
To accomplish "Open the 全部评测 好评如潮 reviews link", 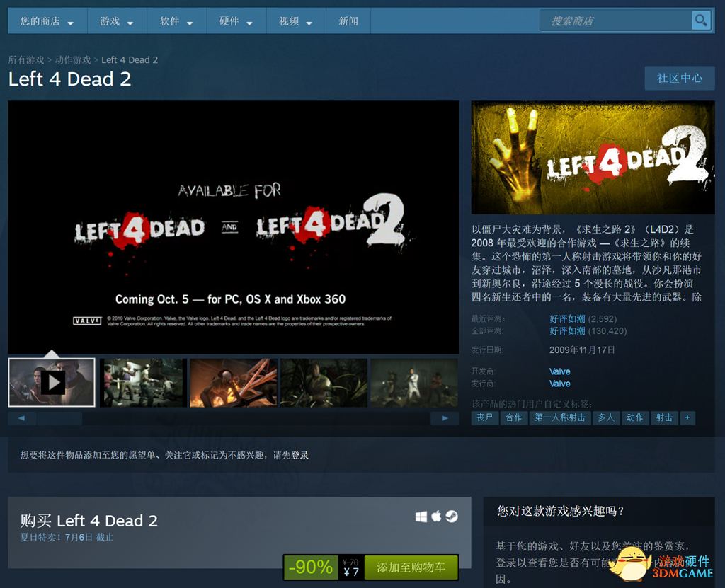I will [x=567, y=331].
